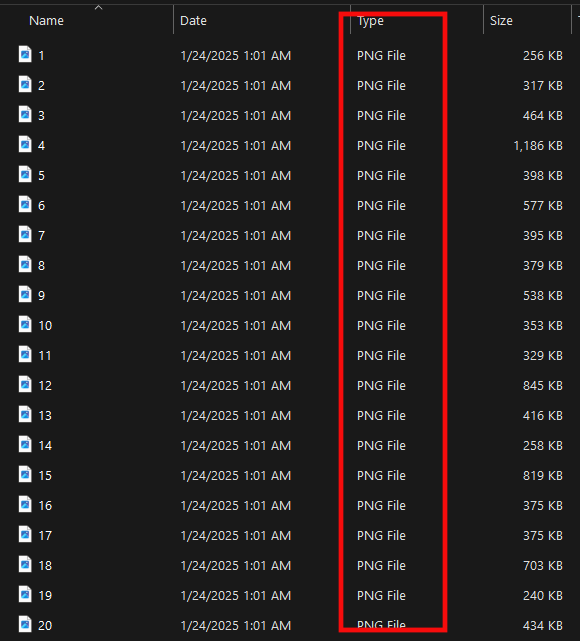This screenshot has height=641, width=580.
Task: Click the image icon of file 4
Action: click(25, 144)
